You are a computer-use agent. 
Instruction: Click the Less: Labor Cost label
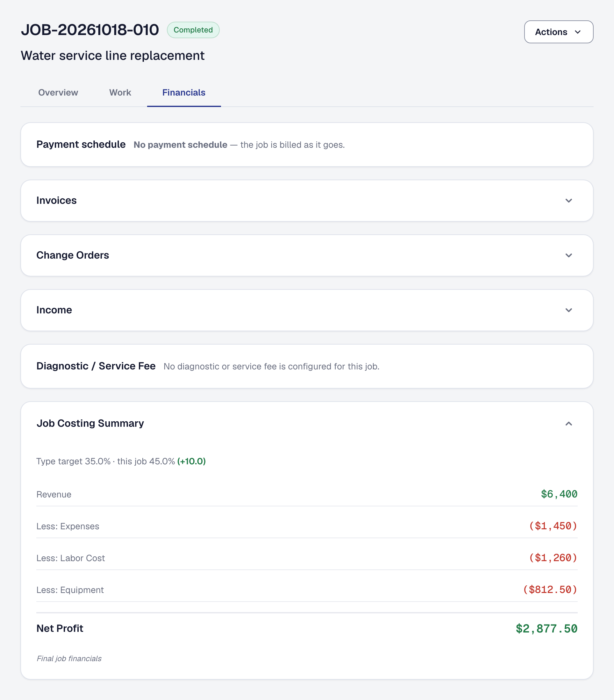click(71, 558)
